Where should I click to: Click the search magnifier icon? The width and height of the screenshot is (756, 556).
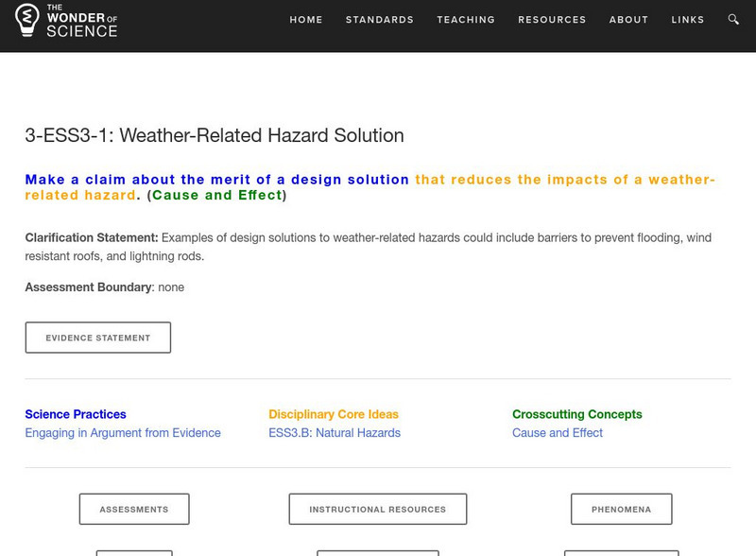point(731,19)
